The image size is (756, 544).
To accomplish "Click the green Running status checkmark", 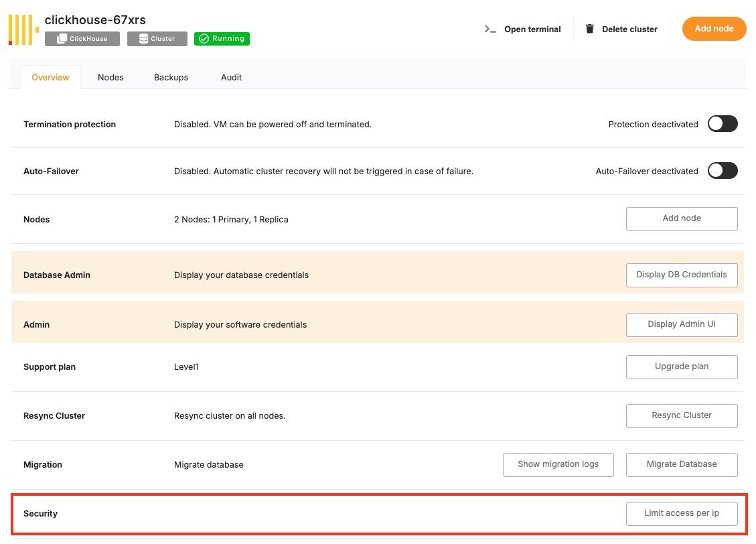I will tap(204, 39).
